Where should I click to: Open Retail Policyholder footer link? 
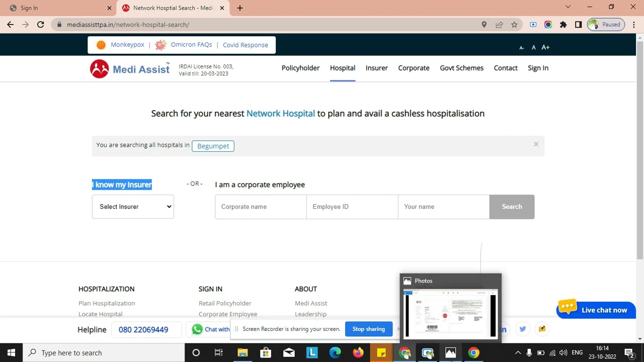tap(225, 303)
